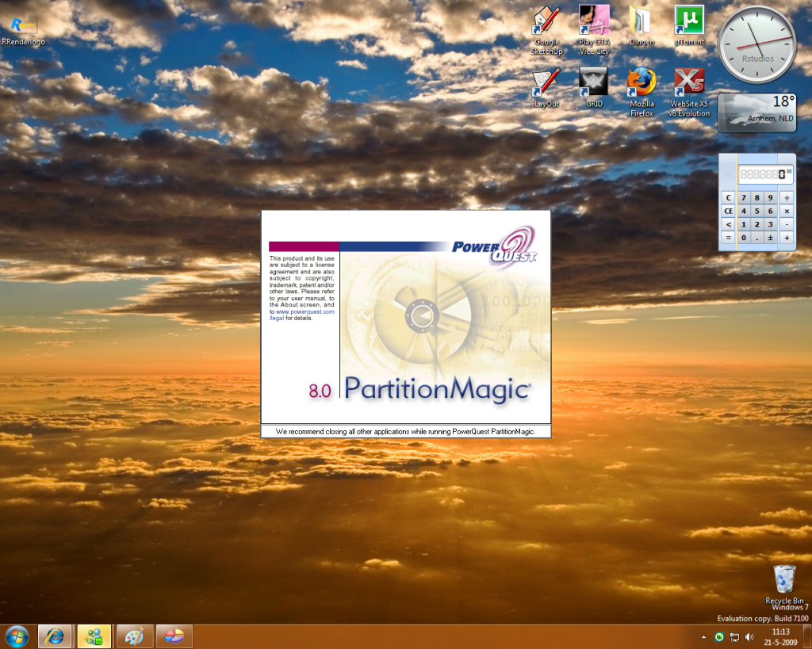Click the multiply key on the calculator
The height and width of the screenshot is (649, 812).
point(787,211)
